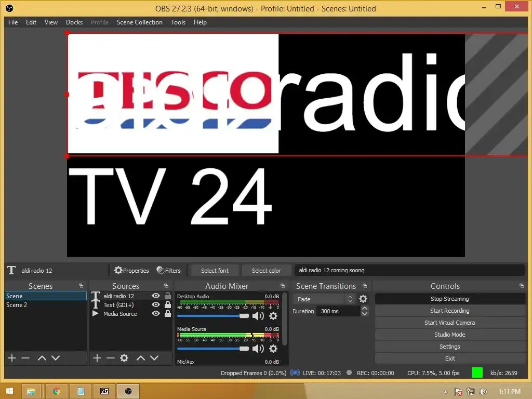Image resolution: width=532 pixels, height=399 pixels.
Task: Unlock the Text (GDI+) source
Action: point(168,304)
